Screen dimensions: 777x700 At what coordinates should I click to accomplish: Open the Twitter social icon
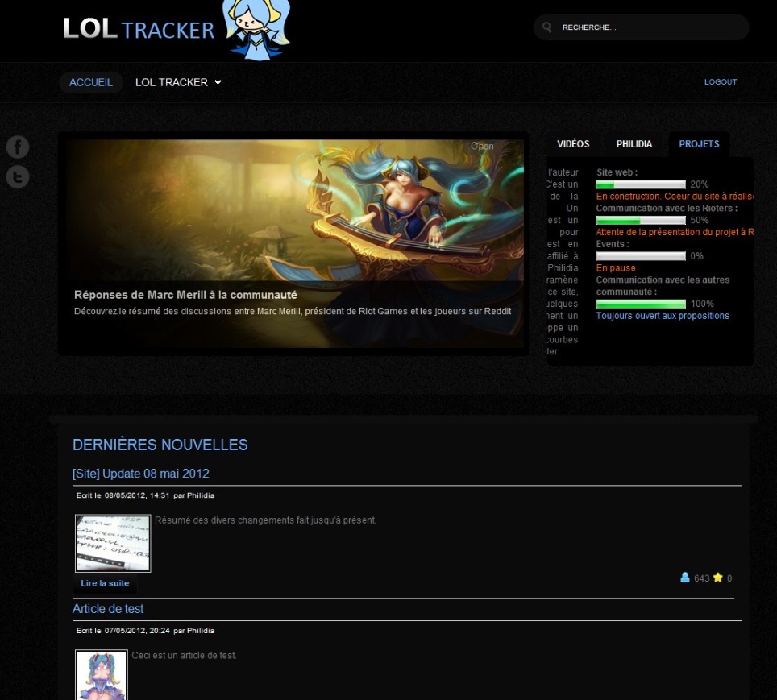click(18, 177)
